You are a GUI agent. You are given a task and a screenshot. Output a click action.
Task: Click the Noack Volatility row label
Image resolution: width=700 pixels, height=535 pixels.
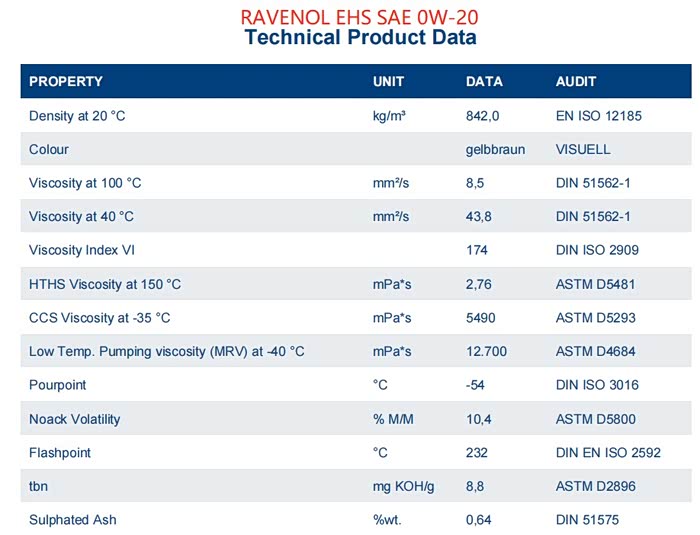point(75,419)
